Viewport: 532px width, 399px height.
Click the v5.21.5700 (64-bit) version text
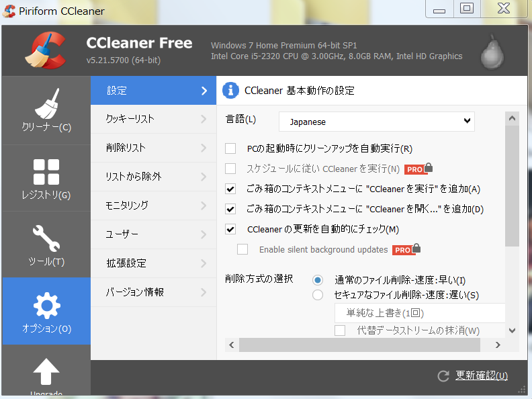click(x=124, y=60)
